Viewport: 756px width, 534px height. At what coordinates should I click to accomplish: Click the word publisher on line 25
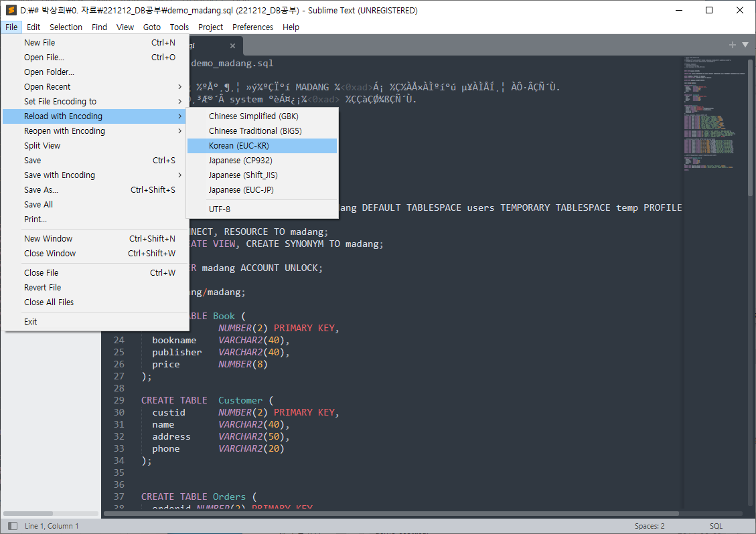[177, 352]
